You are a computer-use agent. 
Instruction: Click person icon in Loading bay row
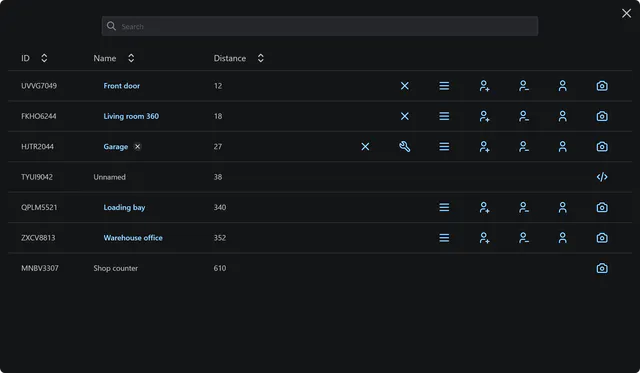coord(562,207)
